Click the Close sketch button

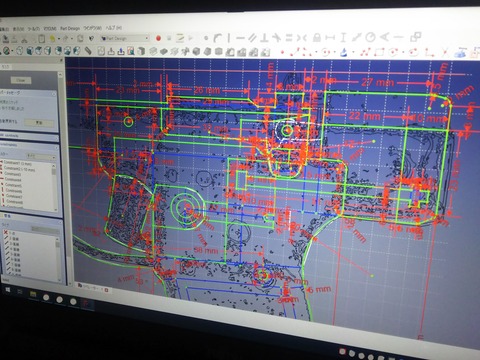pyautogui.click(x=21, y=80)
